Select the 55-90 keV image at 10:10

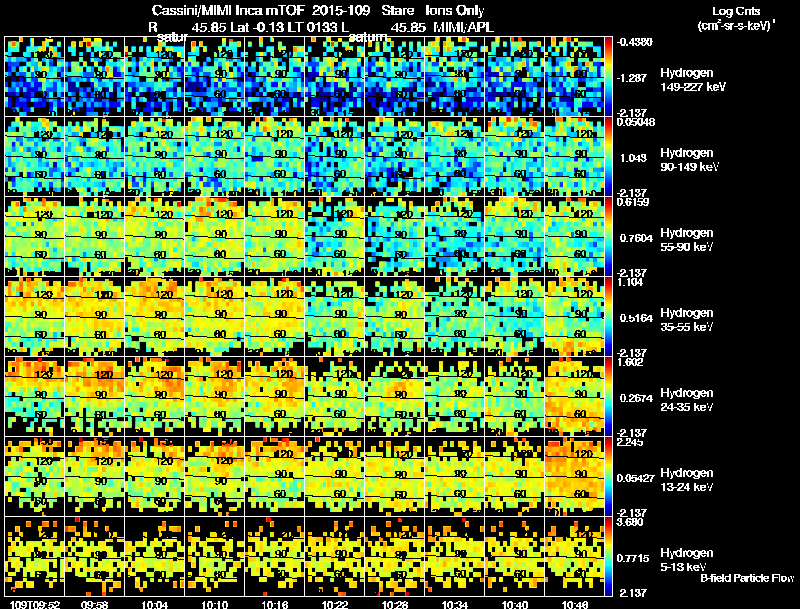[x=215, y=236]
